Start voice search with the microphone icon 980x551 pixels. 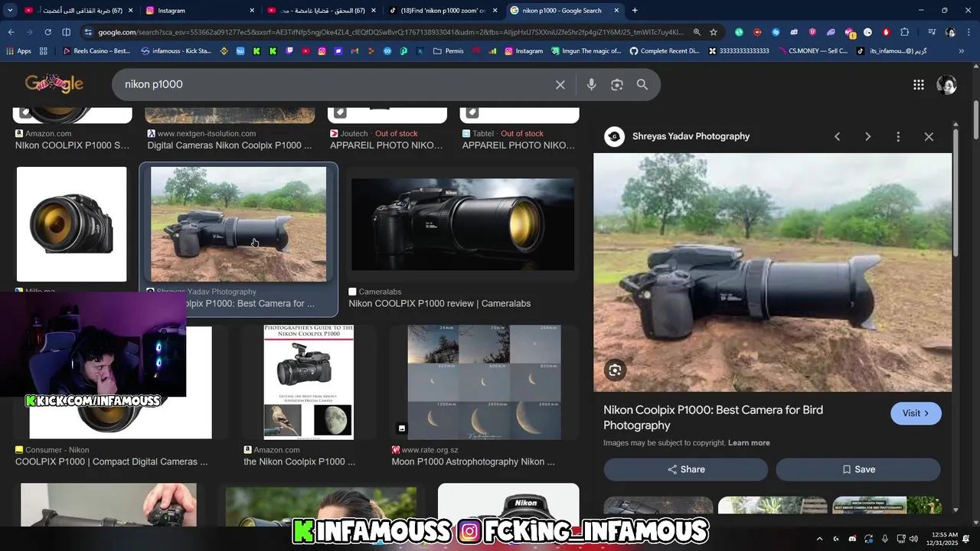[x=591, y=85]
